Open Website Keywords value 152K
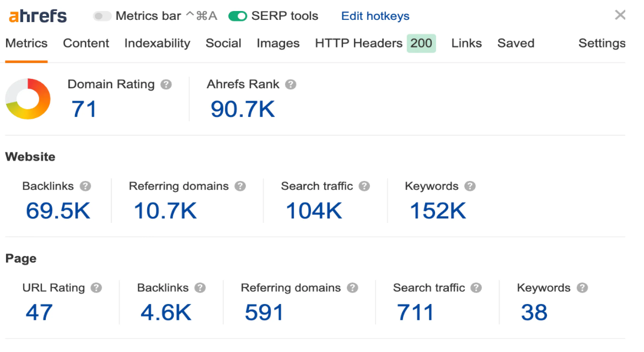 coord(438,210)
